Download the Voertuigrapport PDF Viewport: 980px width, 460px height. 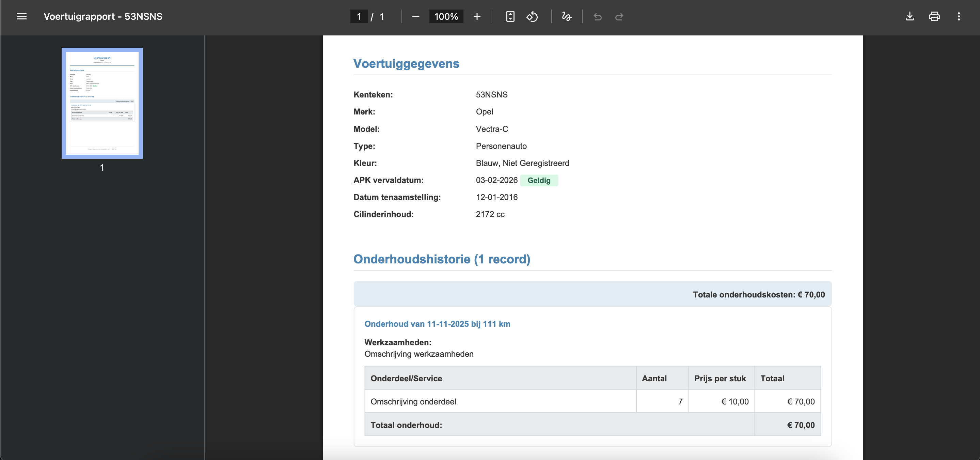click(910, 16)
